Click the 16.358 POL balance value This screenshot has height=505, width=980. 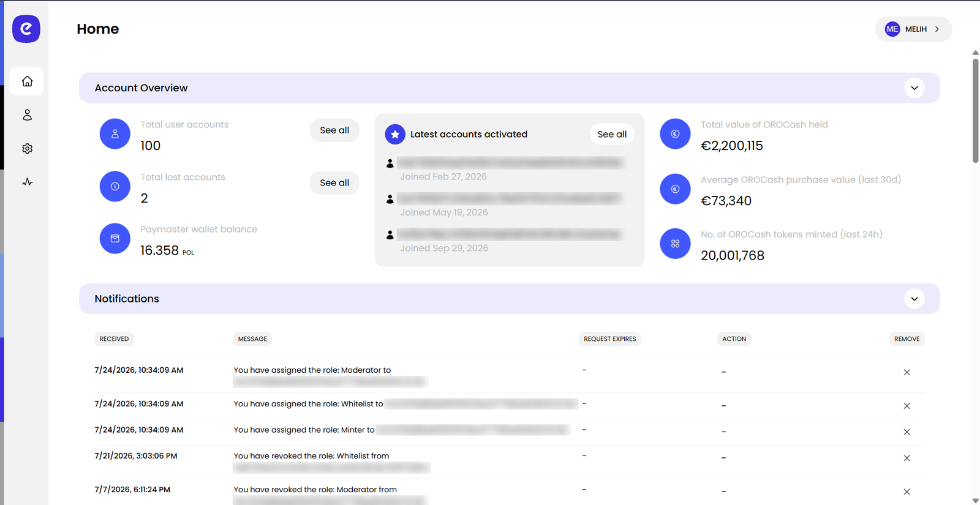(x=167, y=250)
